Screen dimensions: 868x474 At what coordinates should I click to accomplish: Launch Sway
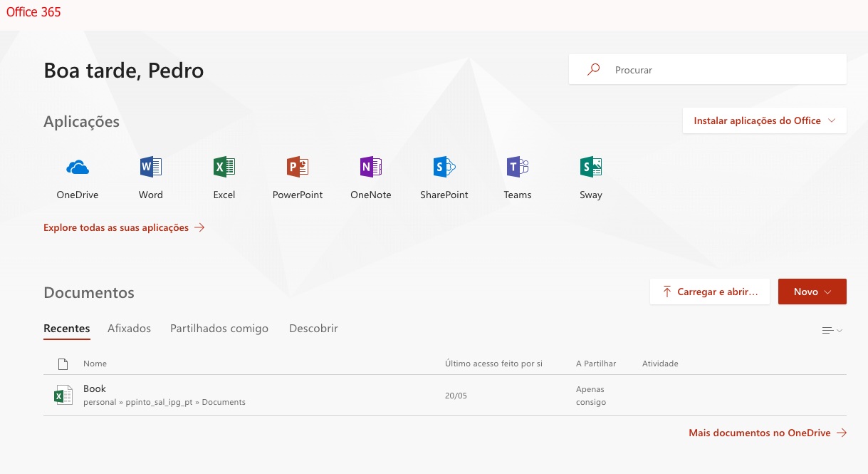[590, 177]
